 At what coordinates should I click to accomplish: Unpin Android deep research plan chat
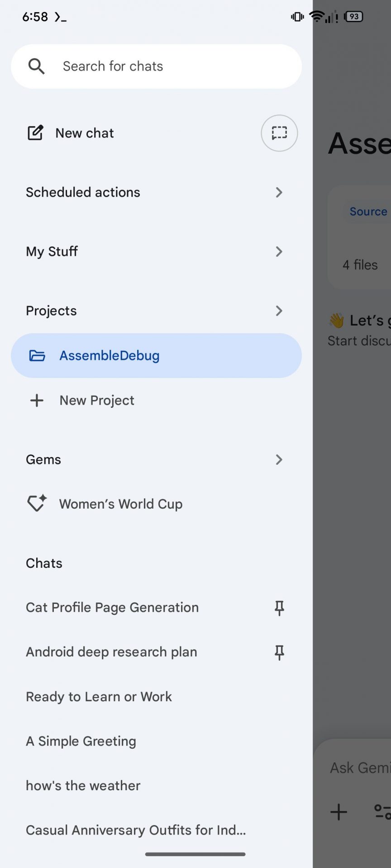(279, 652)
